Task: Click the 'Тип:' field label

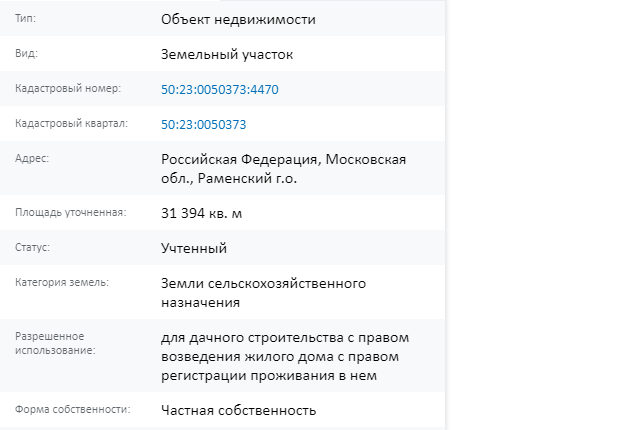Action: (x=25, y=19)
